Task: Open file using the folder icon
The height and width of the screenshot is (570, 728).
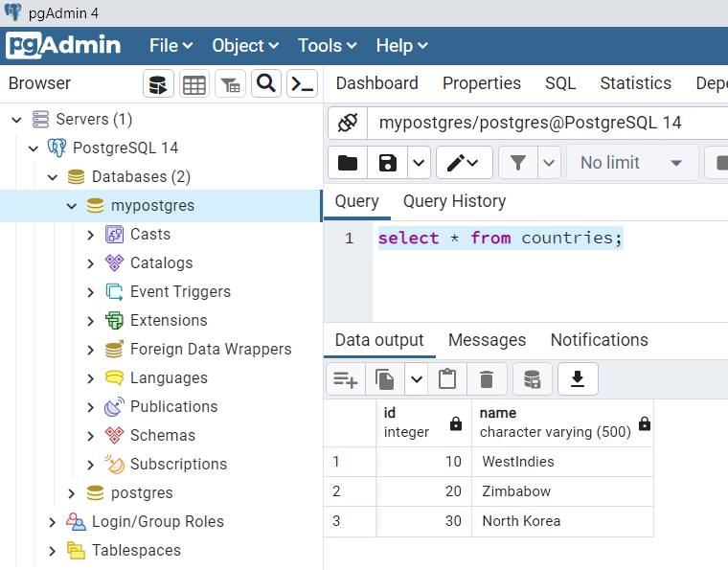Action: 348,163
